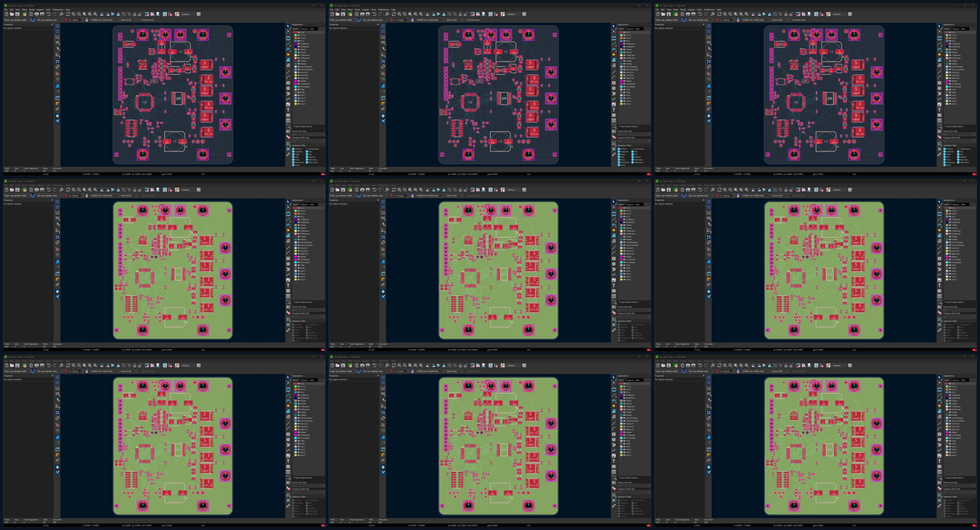This screenshot has height=530, width=980.
Task: Click Print icon in top-left window toolbar
Action: [x=36, y=14]
